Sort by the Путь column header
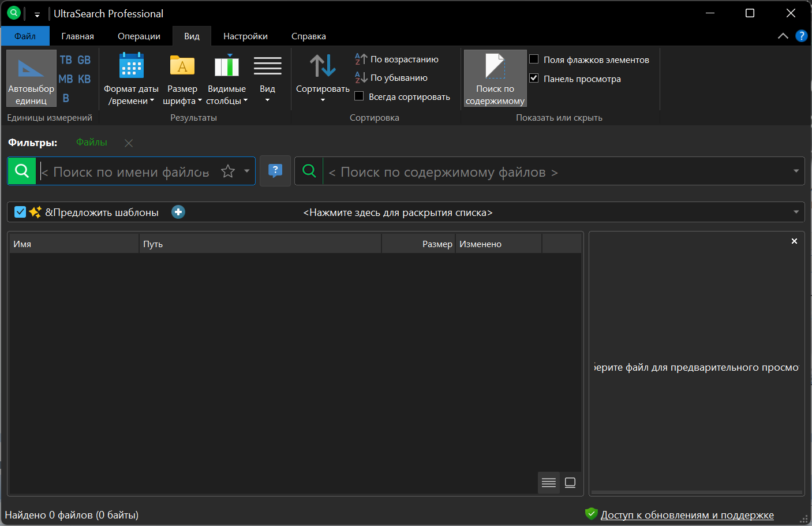Screen dimensions: 812x526 pos(260,244)
